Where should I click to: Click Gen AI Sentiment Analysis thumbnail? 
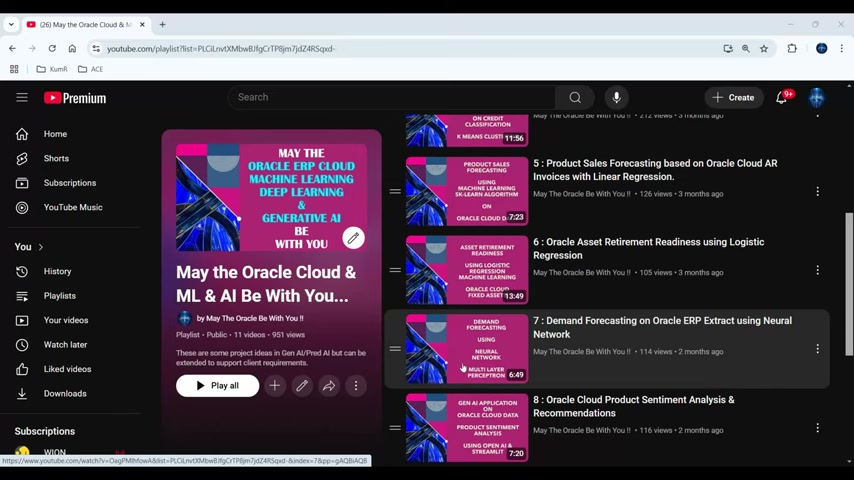pos(467,428)
